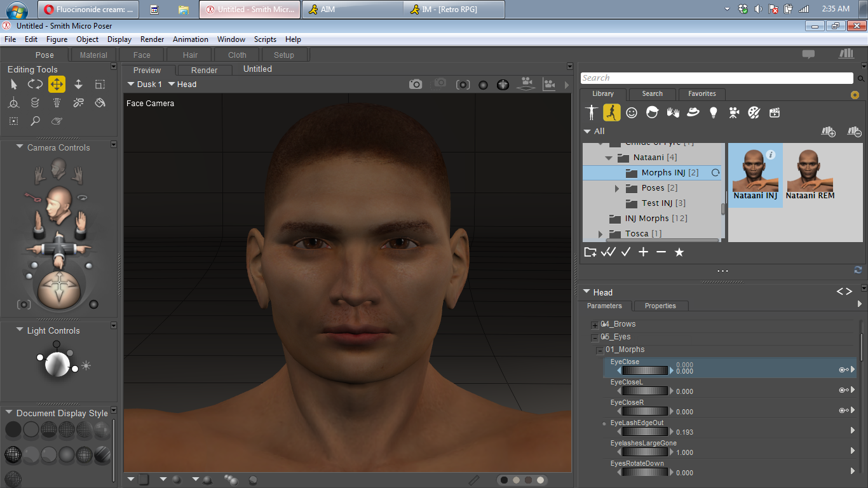The width and height of the screenshot is (868, 488).
Task: Select the Chain Break tool
Action: [x=78, y=102]
